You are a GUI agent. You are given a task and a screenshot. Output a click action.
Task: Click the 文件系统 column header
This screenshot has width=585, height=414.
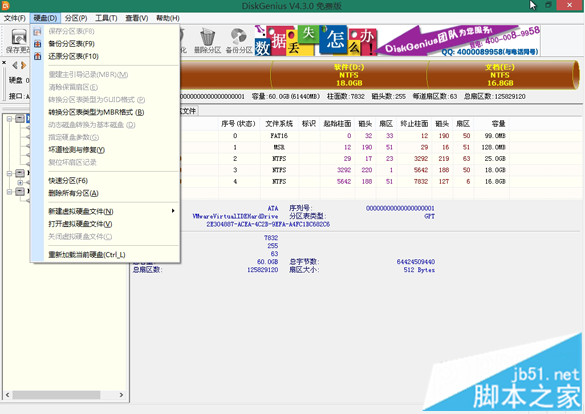point(279,123)
